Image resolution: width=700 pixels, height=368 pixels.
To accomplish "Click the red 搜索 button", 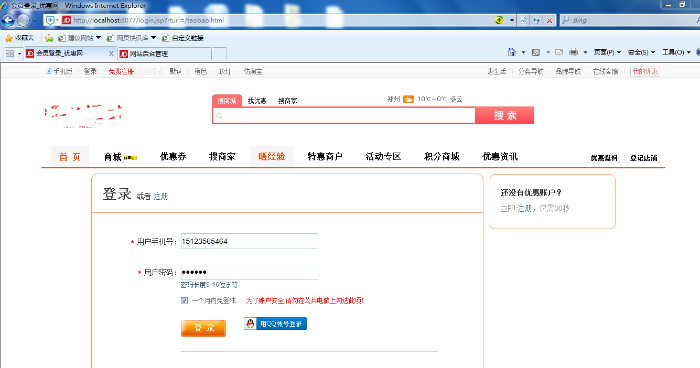I will pos(504,115).
